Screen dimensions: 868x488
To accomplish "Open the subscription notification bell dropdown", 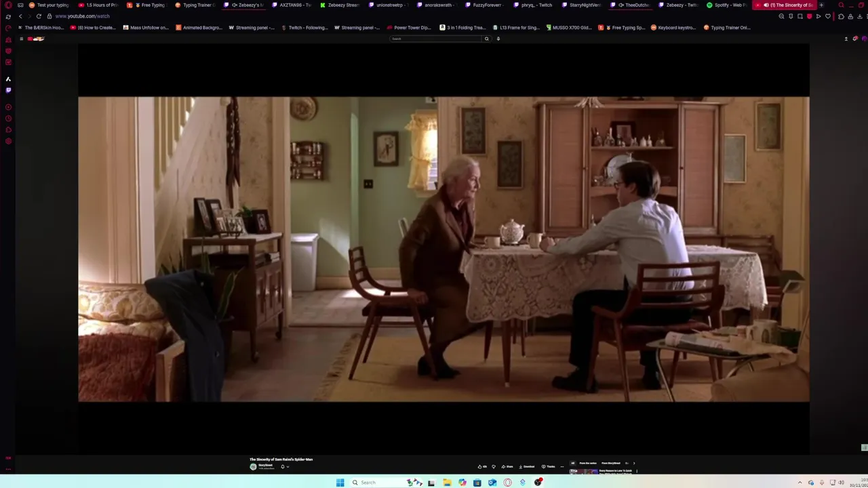I will [x=284, y=467].
